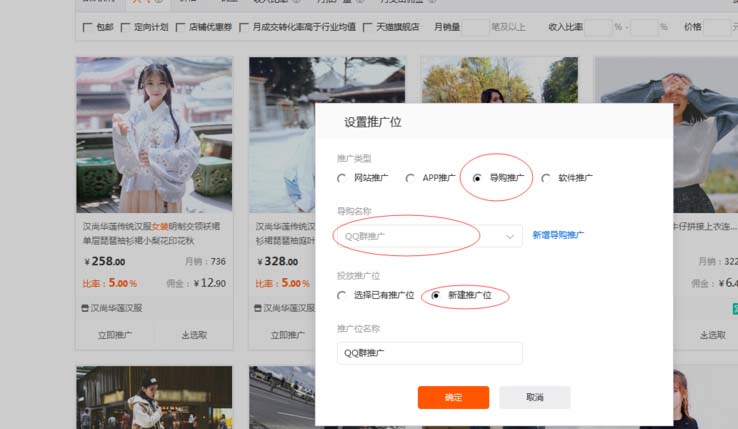Open the 新增导购推广 link
The image size is (738, 429).
[x=558, y=235]
